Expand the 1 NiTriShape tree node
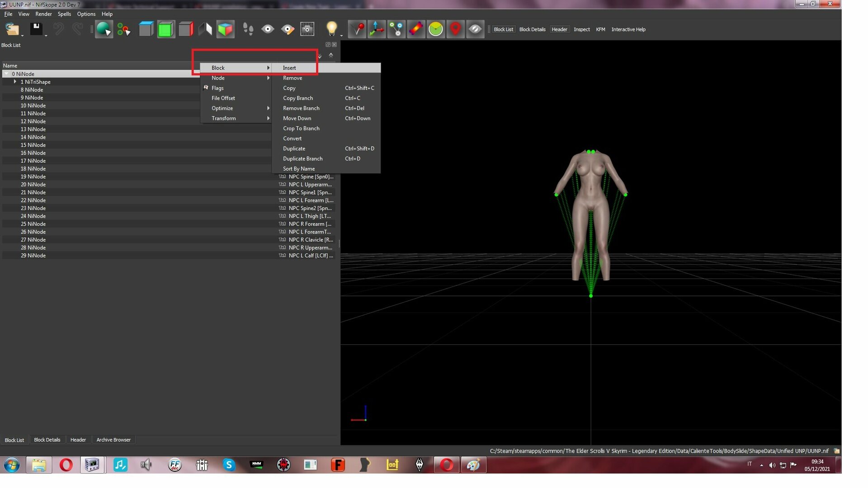This screenshot has height=488, width=868. coord(15,82)
